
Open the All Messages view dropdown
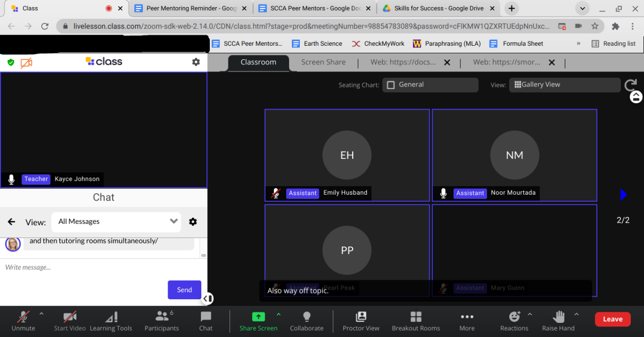point(116,221)
